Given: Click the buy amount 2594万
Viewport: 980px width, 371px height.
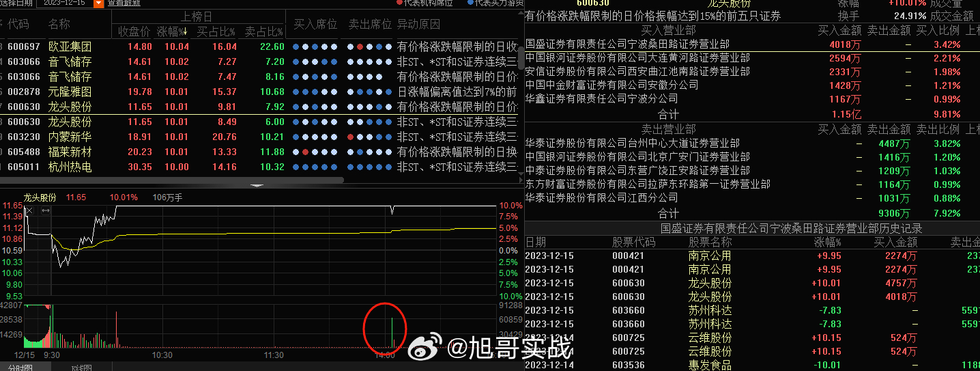Looking at the screenshot, I should click(x=845, y=59).
